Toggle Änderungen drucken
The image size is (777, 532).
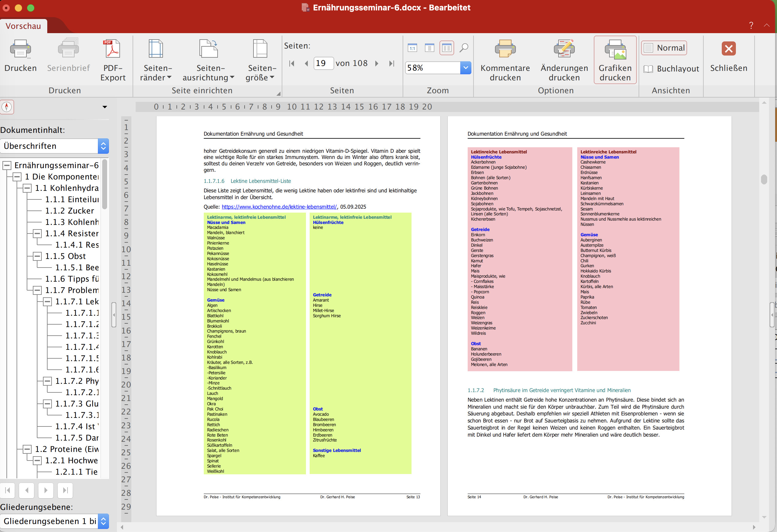[564, 60]
